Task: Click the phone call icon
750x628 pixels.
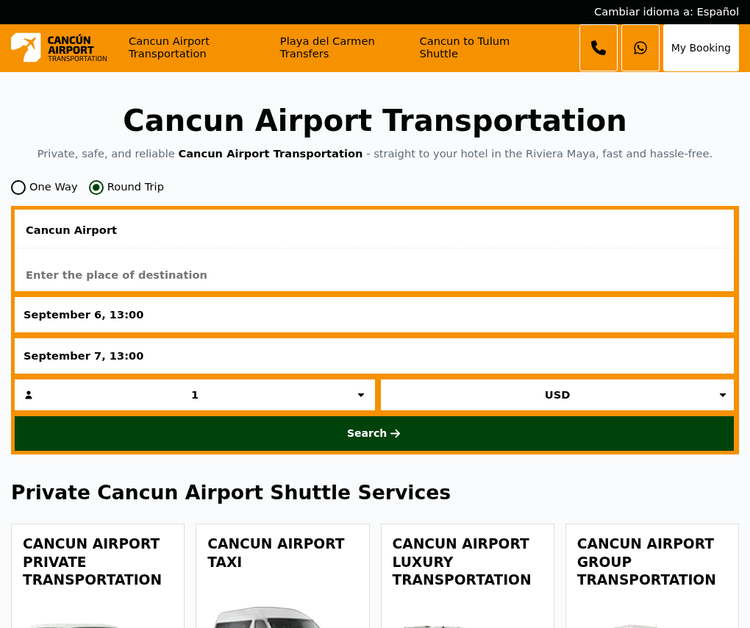Action: click(598, 48)
